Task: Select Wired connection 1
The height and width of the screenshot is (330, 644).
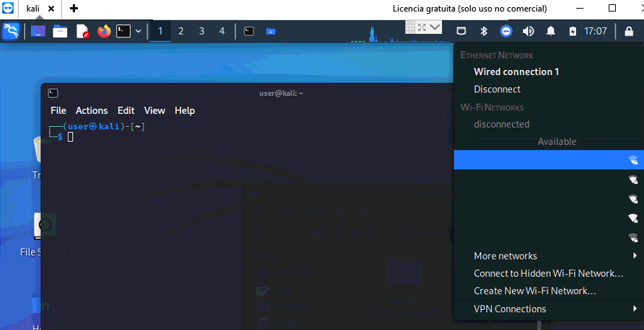Action: 516,72
